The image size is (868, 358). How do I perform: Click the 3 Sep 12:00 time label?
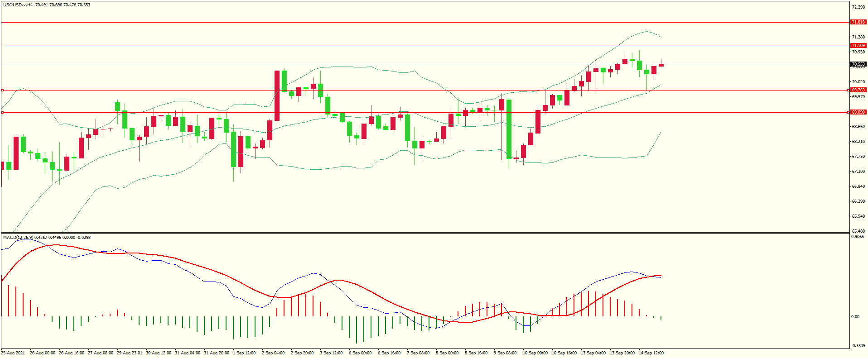331,353
